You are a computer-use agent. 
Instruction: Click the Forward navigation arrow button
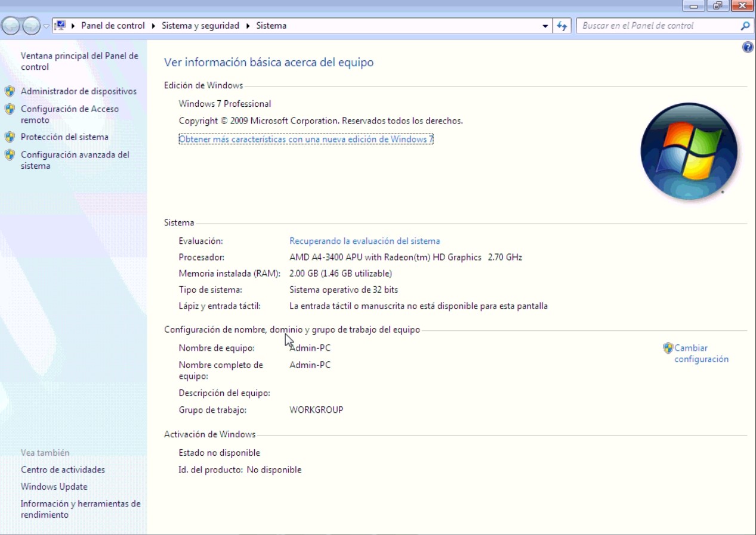click(x=31, y=26)
